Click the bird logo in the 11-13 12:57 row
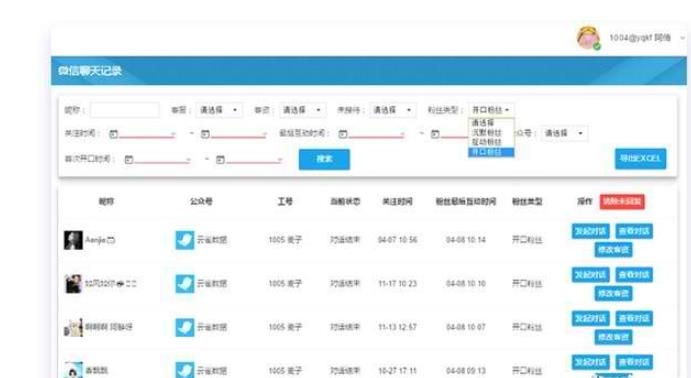 185,327
